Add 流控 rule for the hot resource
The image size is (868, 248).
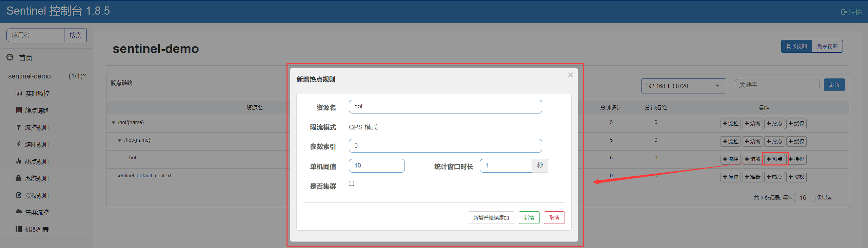tap(731, 159)
